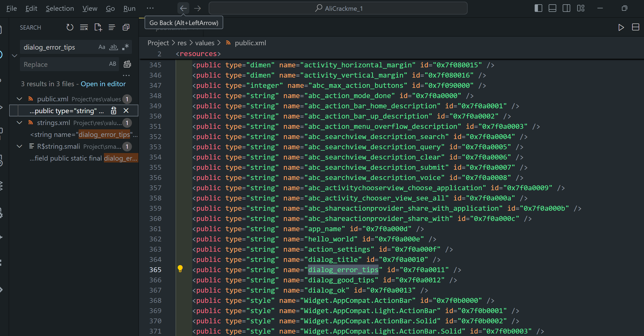Click the dialog_good_tips name text
The image size is (644, 336).
[341, 280]
